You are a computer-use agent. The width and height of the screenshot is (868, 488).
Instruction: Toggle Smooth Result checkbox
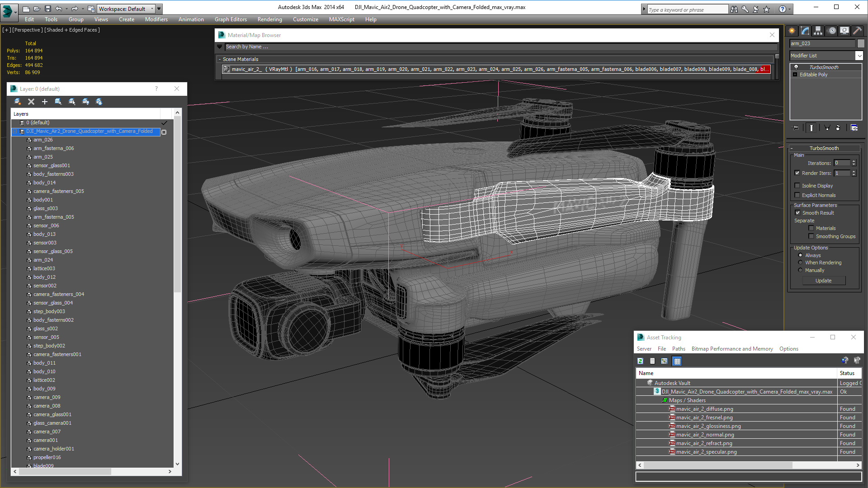pyautogui.click(x=797, y=213)
